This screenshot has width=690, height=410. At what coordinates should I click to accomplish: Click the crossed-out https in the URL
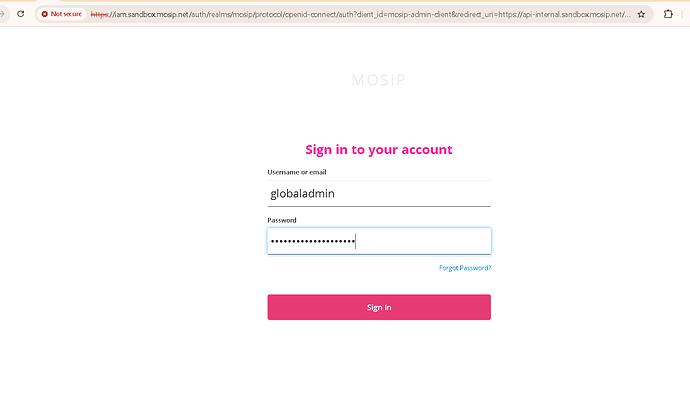point(101,14)
